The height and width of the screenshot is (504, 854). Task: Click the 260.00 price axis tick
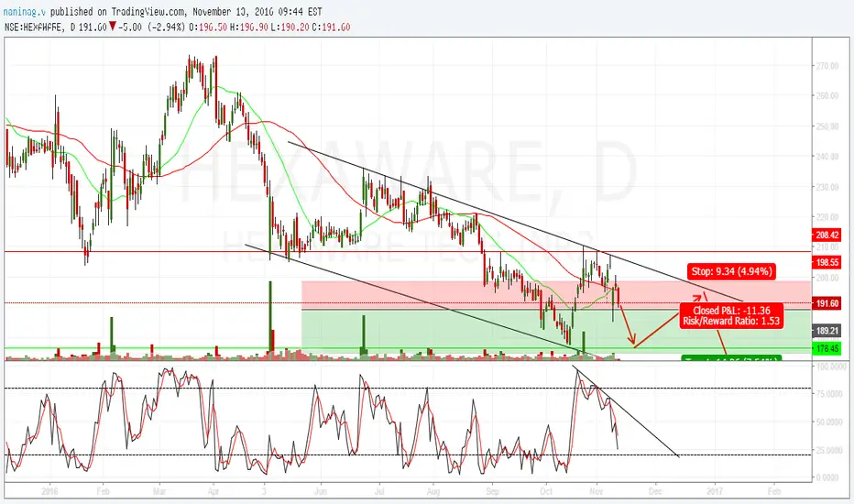click(827, 96)
